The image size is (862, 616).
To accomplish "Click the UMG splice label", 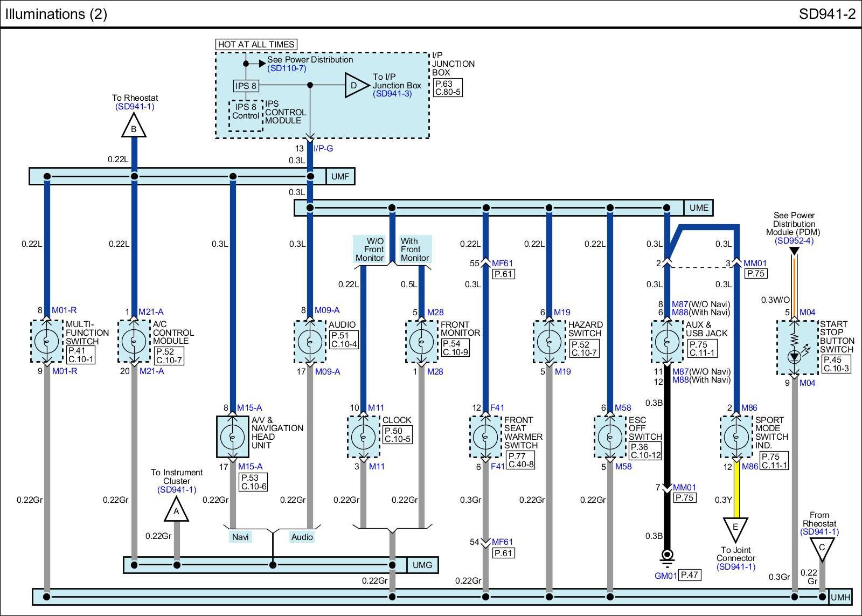I will [x=422, y=565].
